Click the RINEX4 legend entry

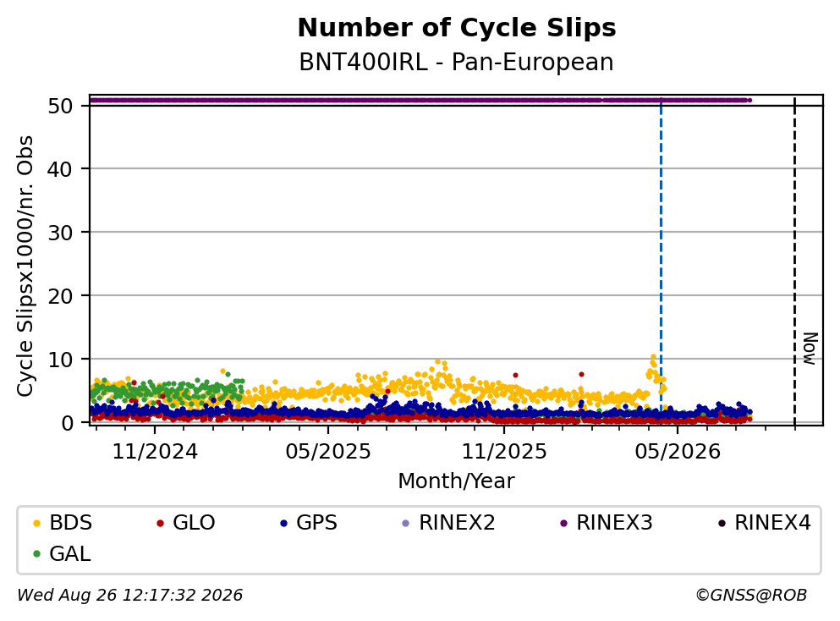(764, 522)
